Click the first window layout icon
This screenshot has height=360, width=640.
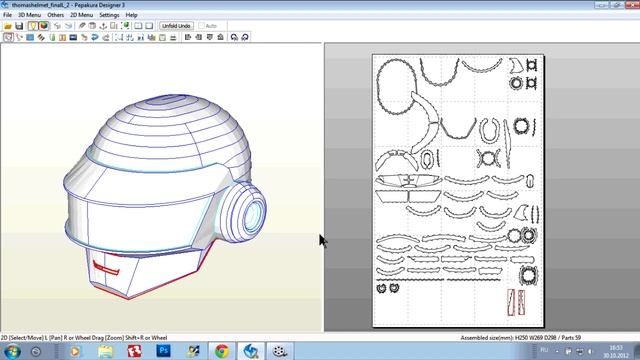pos(138,26)
